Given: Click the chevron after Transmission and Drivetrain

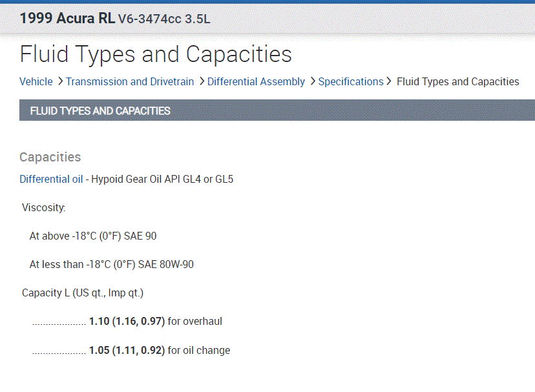Looking at the screenshot, I should point(201,82).
